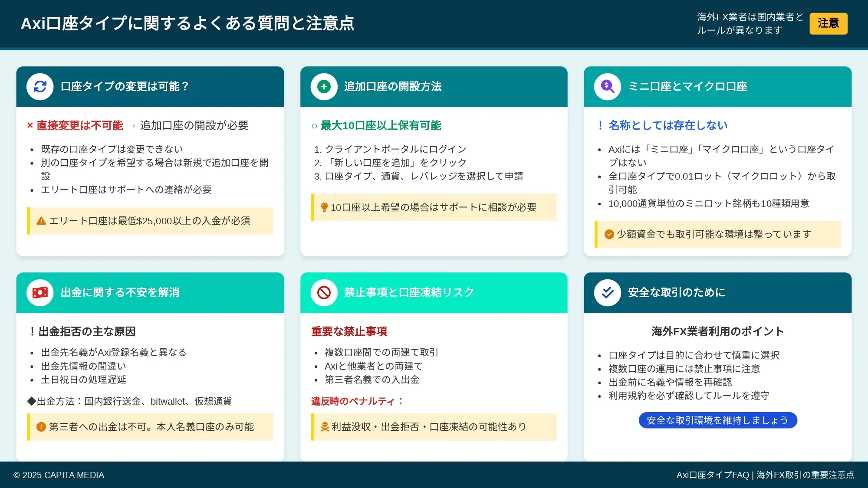Screen dimensions: 868x488
Task: Click step 1 クライアントポータルにログイン
Action: click(395, 149)
